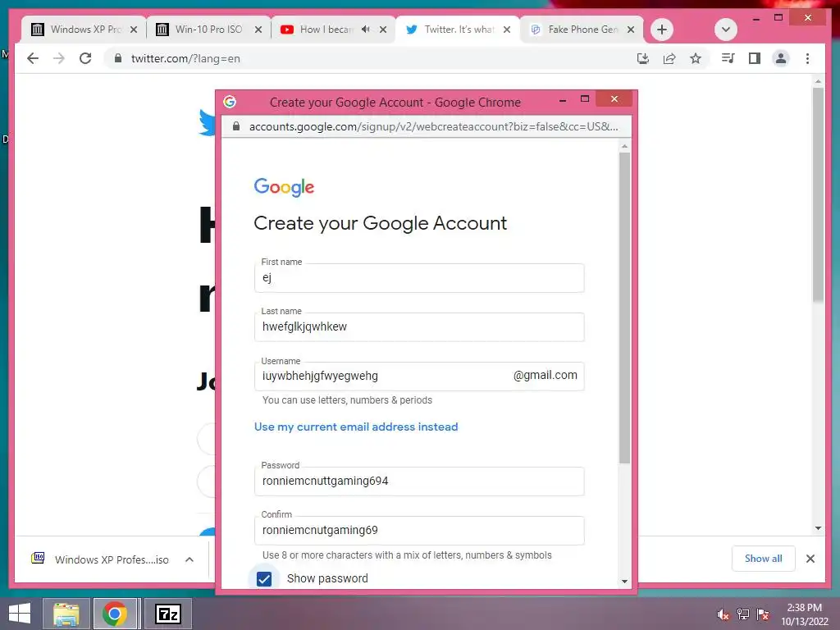Click the Google logo in the signup form
The height and width of the screenshot is (630, 840).
[284, 188]
